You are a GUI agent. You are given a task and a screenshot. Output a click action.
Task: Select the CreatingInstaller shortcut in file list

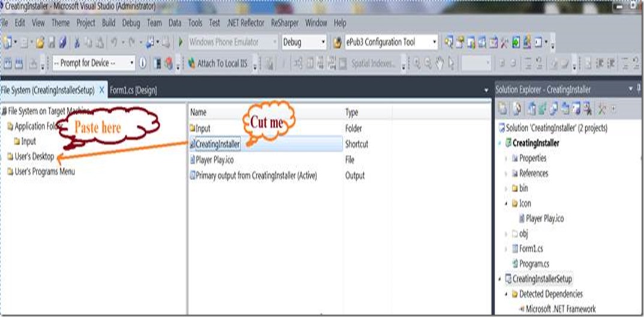point(217,144)
